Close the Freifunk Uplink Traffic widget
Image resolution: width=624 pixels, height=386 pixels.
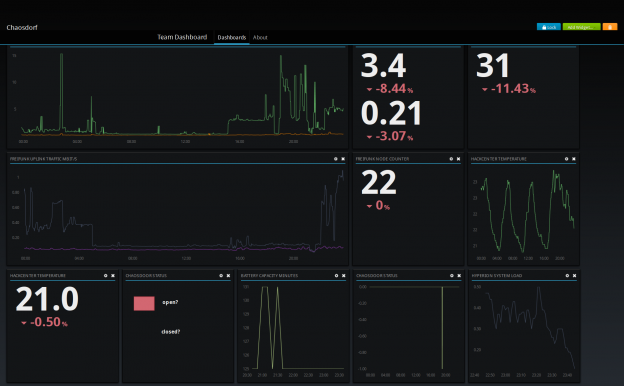(343, 159)
